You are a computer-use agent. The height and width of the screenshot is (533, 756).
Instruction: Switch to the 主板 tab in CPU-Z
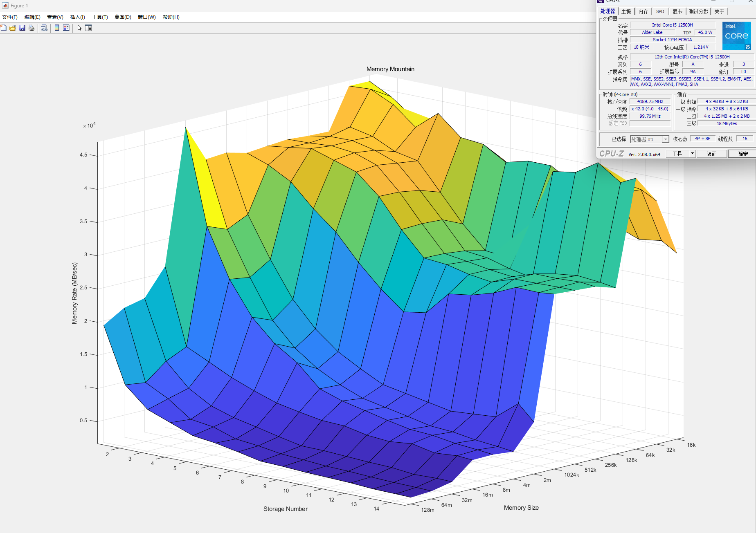tap(626, 11)
